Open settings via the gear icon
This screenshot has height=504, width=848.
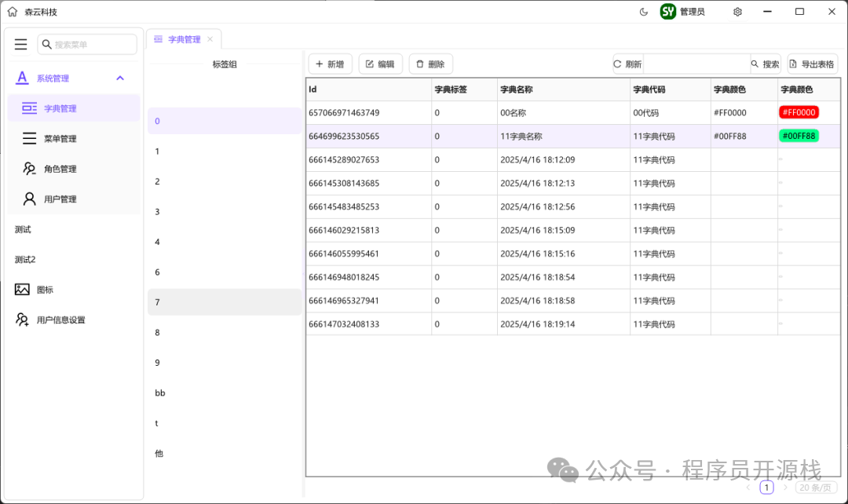point(737,11)
